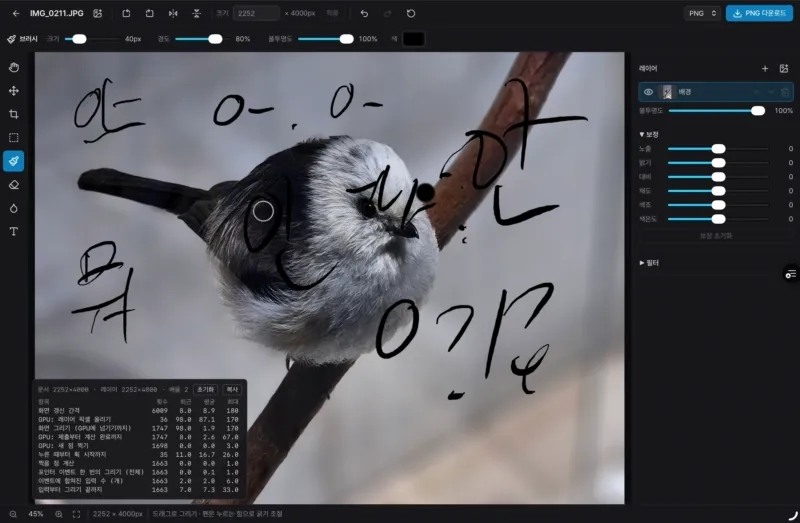Adjust the 밝기 brightness slider
The image size is (800, 523).
(x=718, y=163)
